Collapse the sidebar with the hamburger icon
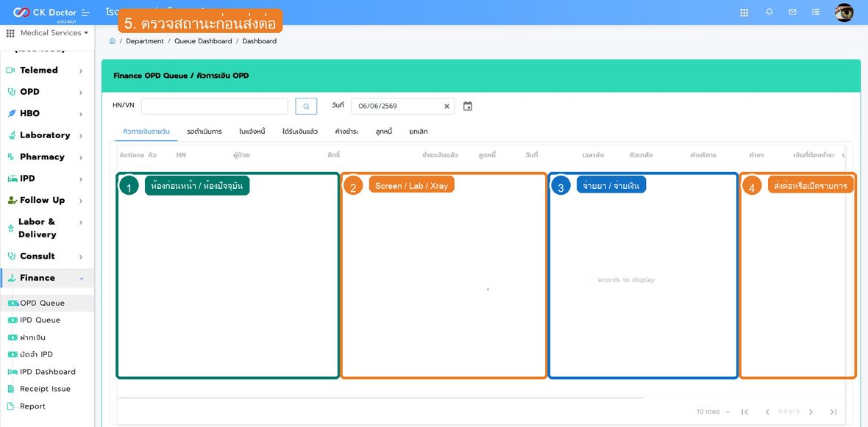Image resolution: width=868 pixels, height=427 pixels. 85,12
